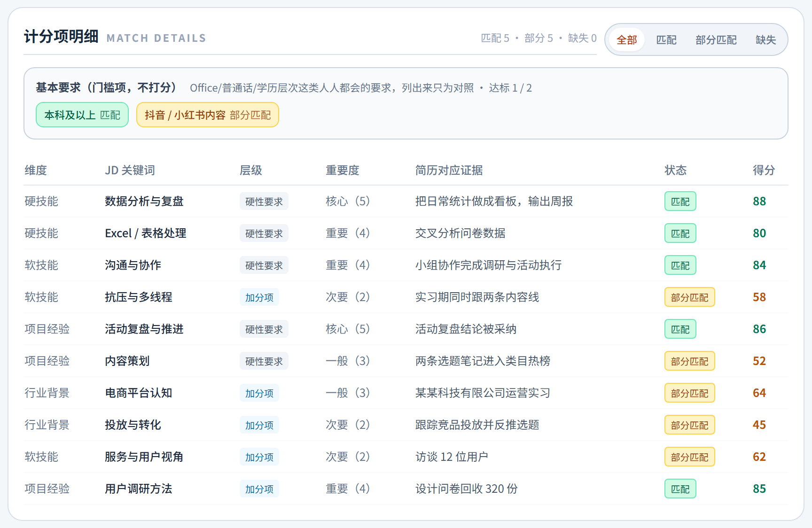Click the 计分项明细 heading
812x528 pixels.
[61, 36]
